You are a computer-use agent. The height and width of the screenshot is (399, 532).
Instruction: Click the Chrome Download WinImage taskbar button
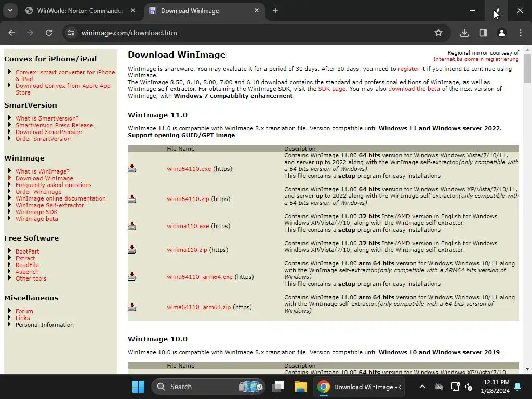pos(359,387)
